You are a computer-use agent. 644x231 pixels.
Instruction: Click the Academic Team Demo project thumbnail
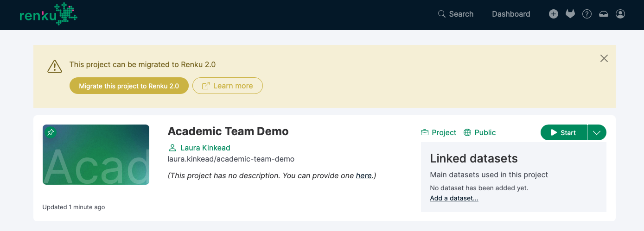(96, 155)
